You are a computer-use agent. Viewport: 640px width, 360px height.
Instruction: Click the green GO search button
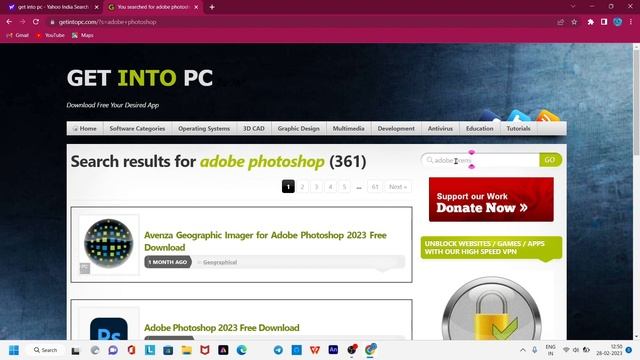550,160
